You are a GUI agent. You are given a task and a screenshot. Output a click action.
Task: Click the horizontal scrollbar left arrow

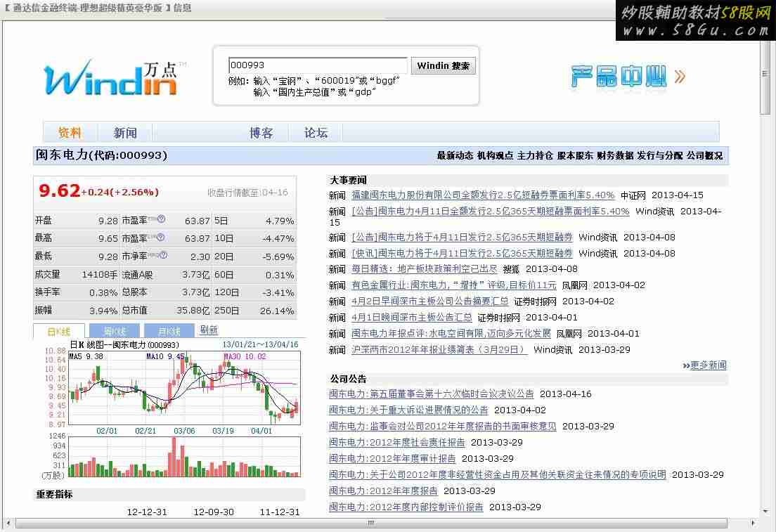tap(8, 523)
